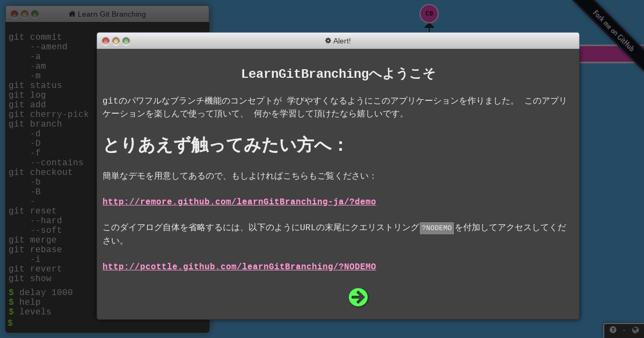Click 'git commit' in the command list

pos(35,37)
